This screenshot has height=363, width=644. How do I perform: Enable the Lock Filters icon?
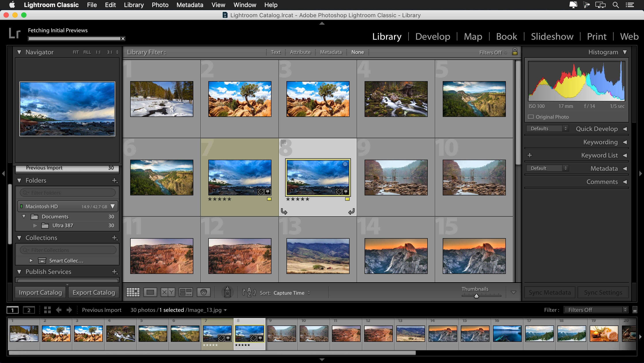(x=514, y=52)
